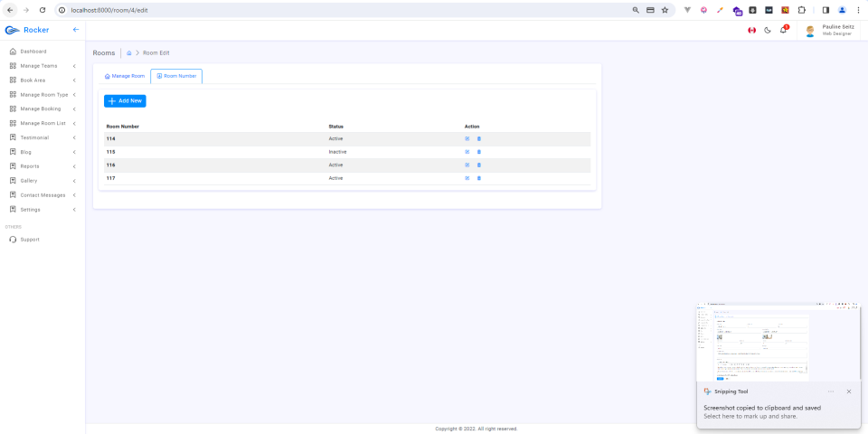Toggle browser side panel icon
This screenshot has width=868, height=434.
point(826,10)
